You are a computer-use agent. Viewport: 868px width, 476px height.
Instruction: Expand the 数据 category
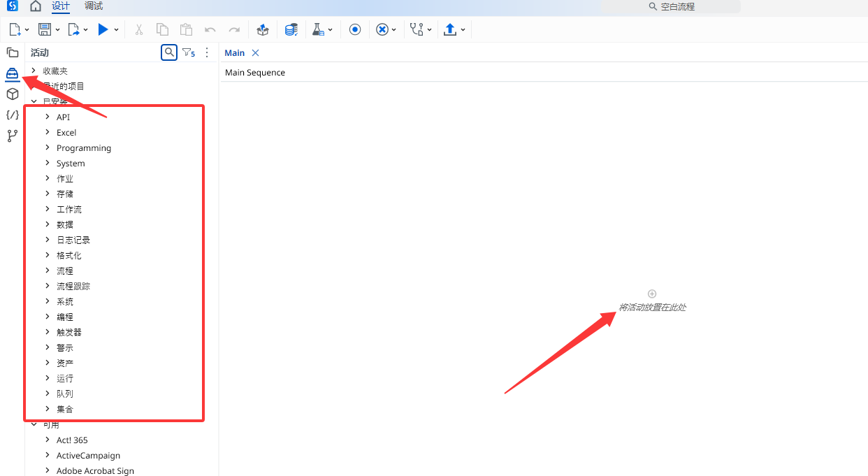[48, 224]
